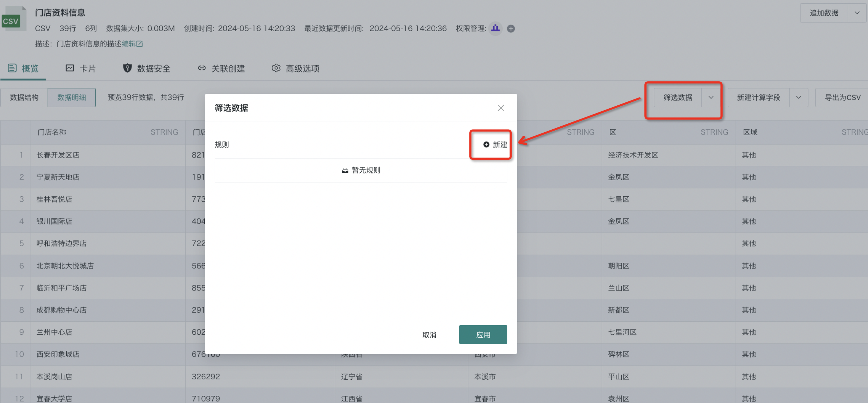Click the 门店名称 column header
Image resolution: width=868 pixels, height=403 pixels.
tap(52, 132)
